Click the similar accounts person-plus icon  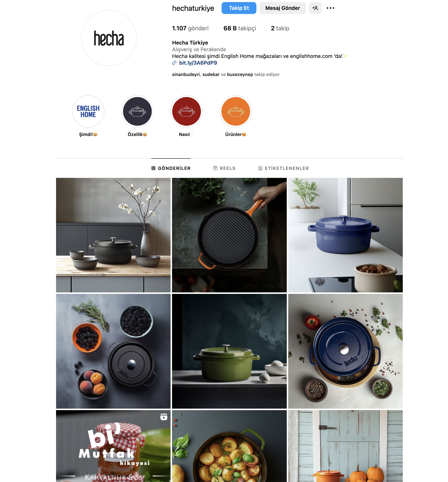click(x=315, y=8)
